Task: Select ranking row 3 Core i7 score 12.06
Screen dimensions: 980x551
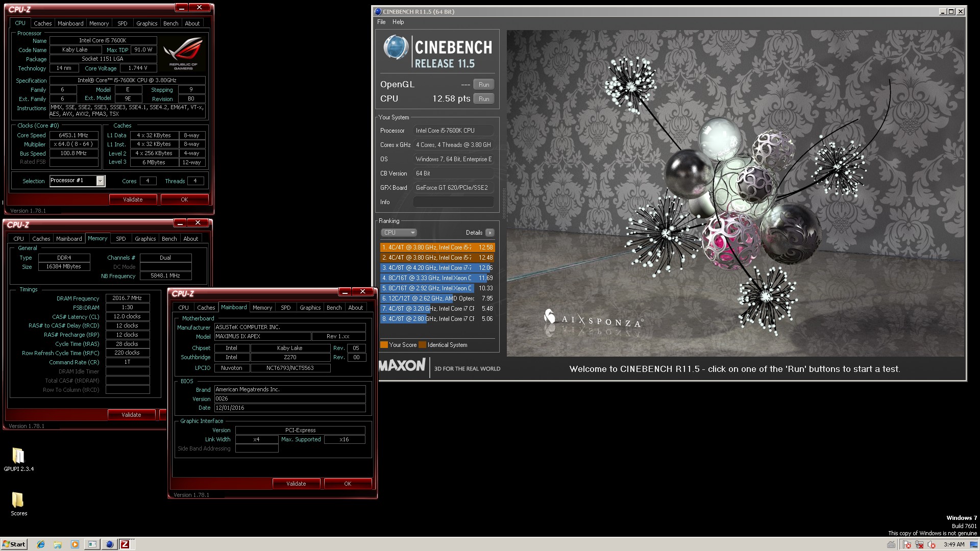Action: (437, 268)
